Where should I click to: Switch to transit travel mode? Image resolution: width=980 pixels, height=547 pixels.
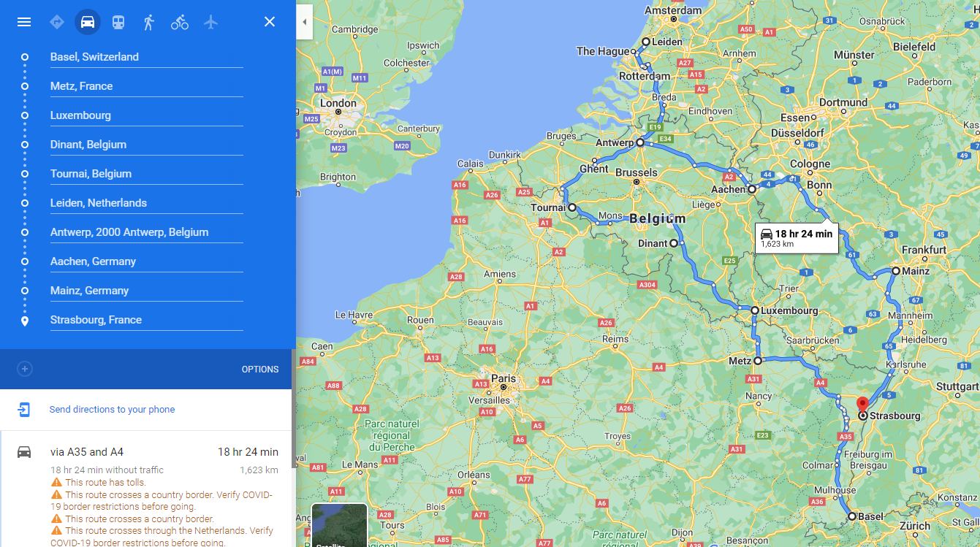[x=118, y=22]
